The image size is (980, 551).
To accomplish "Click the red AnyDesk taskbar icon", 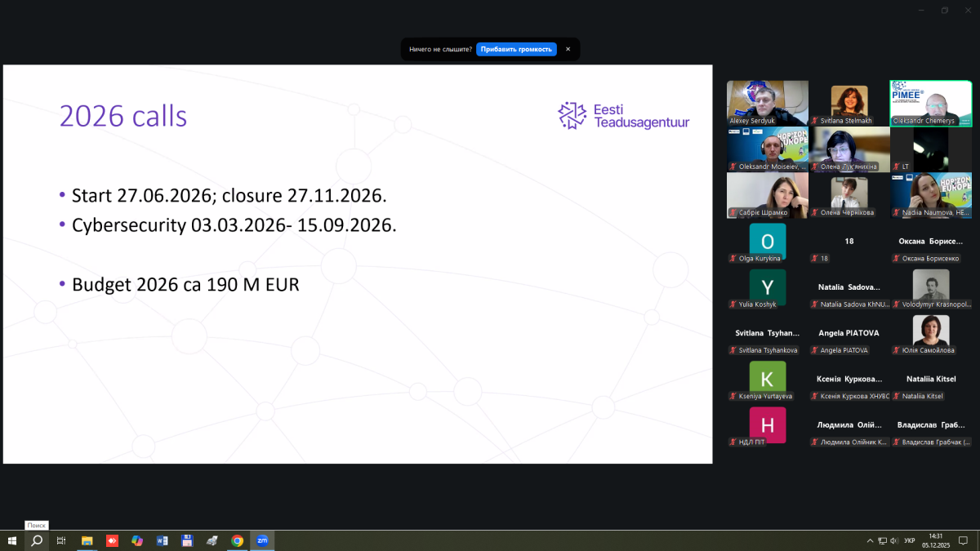I will point(112,540).
